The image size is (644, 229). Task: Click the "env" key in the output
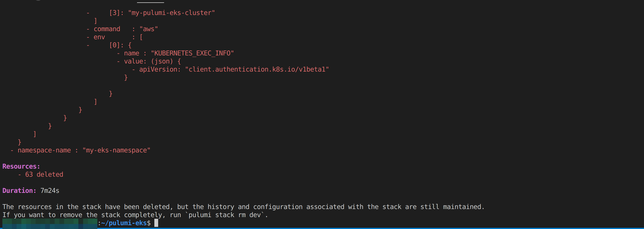(x=99, y=37)
